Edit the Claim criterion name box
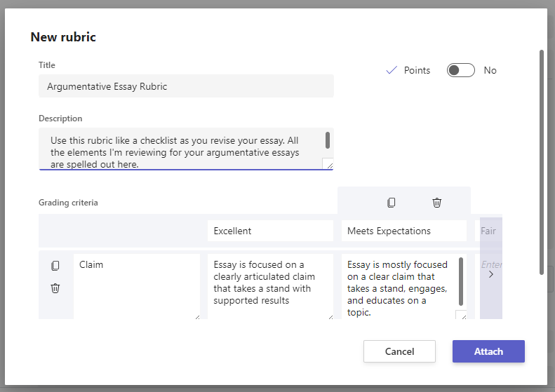 click(x=137, y=287)
